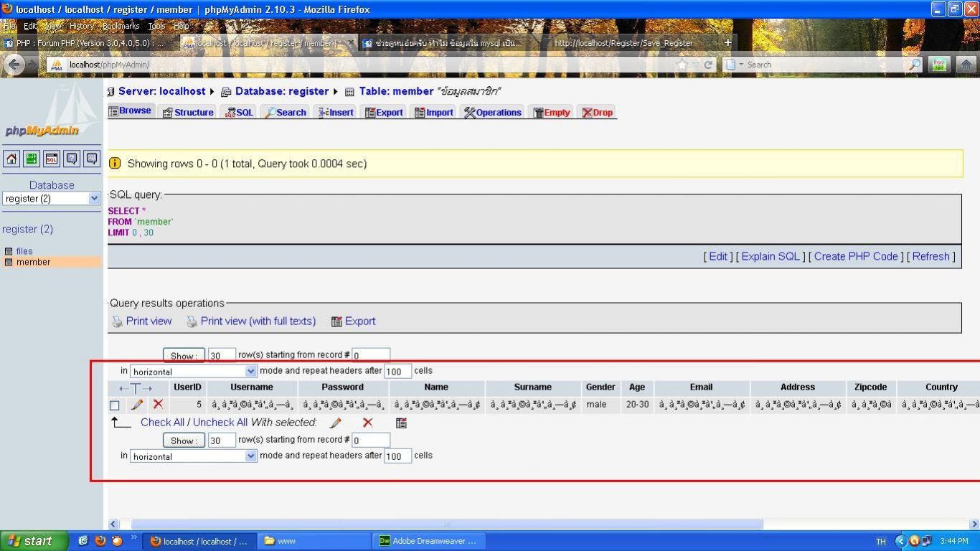Click the Print view link

click(x=149, y=321)
